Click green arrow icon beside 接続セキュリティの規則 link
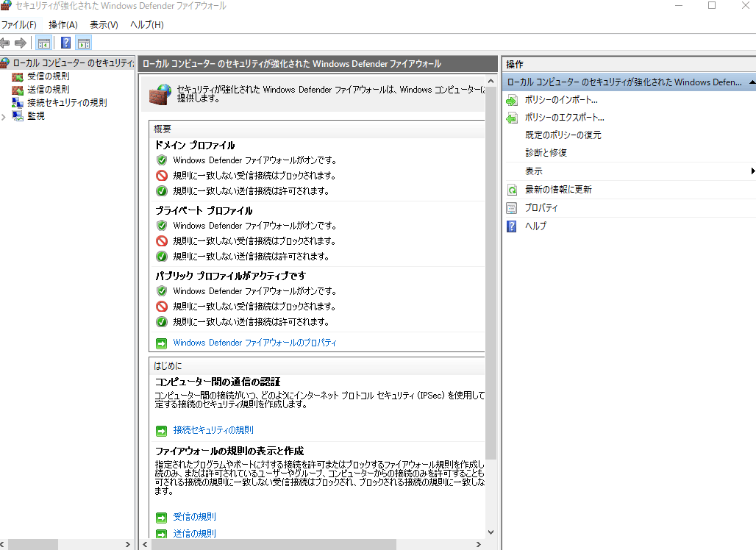 pyautogui.click(x=162, y=430)
